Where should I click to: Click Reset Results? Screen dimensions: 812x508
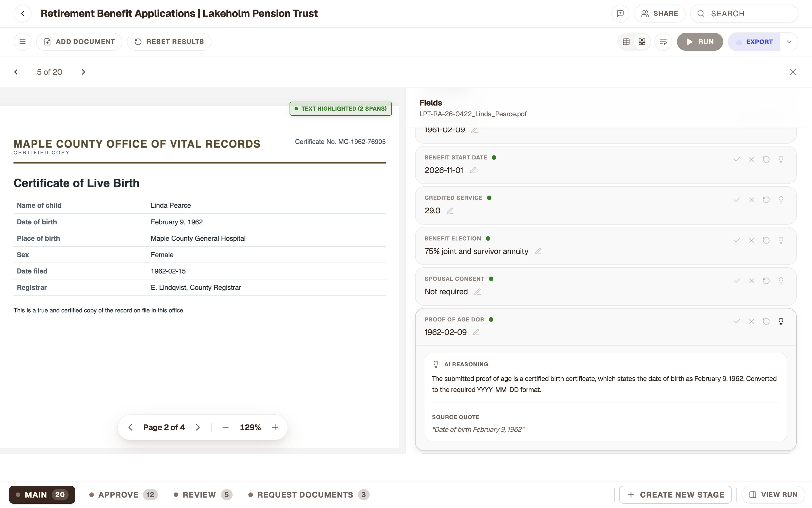[x=169, y=42]
